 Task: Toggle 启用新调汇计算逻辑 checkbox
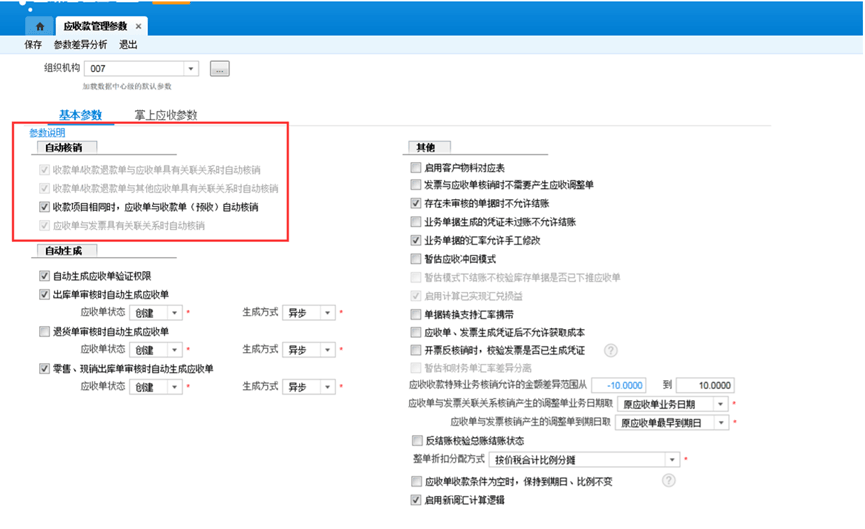tap(416, 500)
